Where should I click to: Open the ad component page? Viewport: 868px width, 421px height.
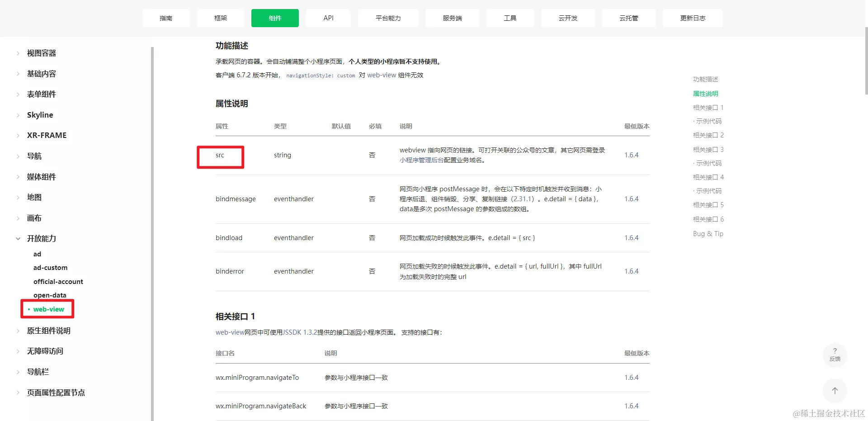(37, 254)
